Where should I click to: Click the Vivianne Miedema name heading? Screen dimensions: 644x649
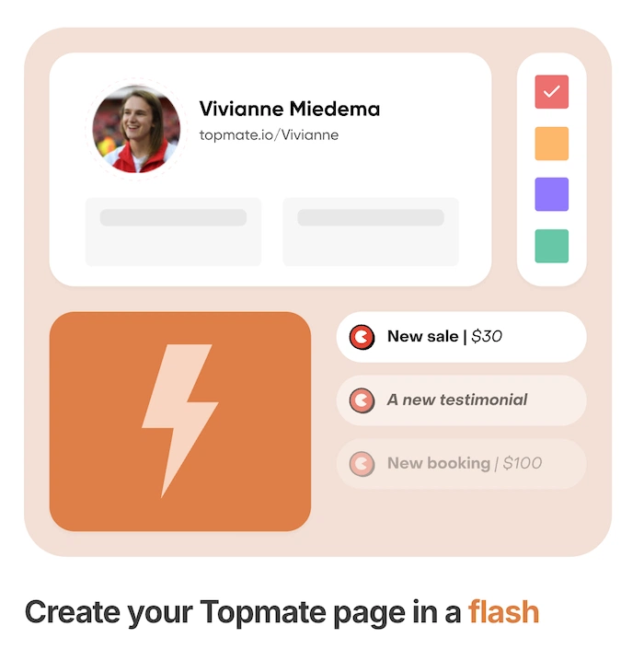tap(290, 109)
